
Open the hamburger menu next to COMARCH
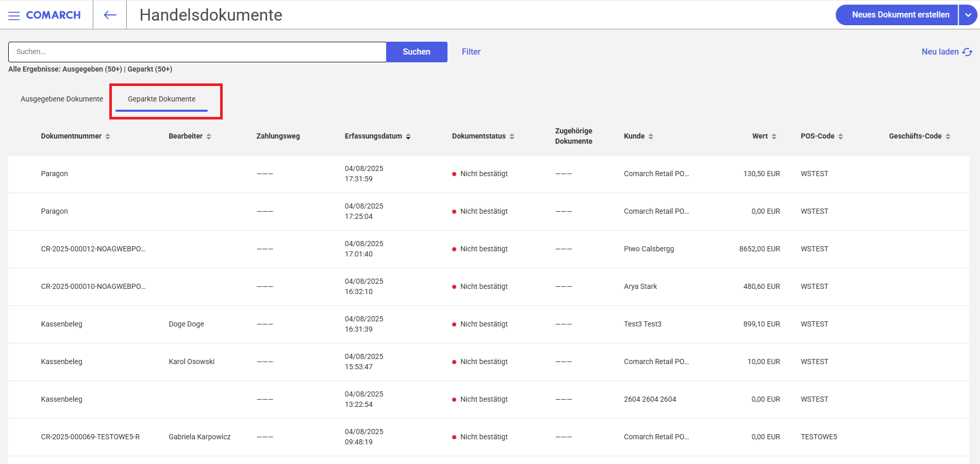point(14,15)
